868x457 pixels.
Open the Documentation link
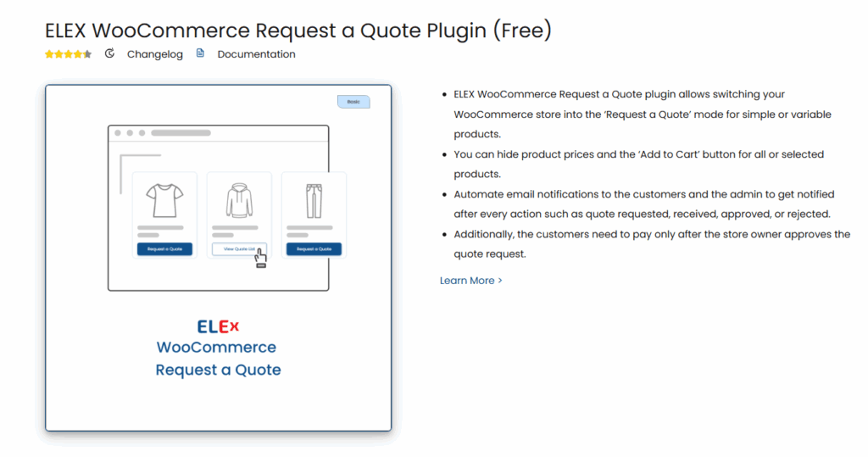pos(256,54)
